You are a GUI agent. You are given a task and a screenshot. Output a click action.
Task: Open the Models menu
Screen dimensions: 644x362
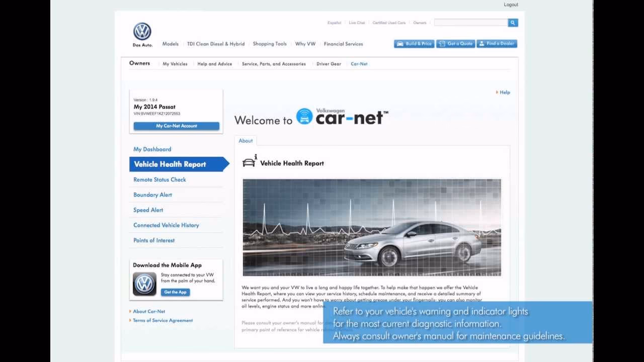coord(170,44)
